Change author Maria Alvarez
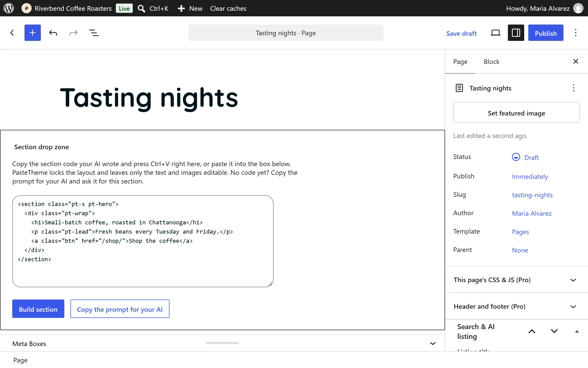 [532, 213]
